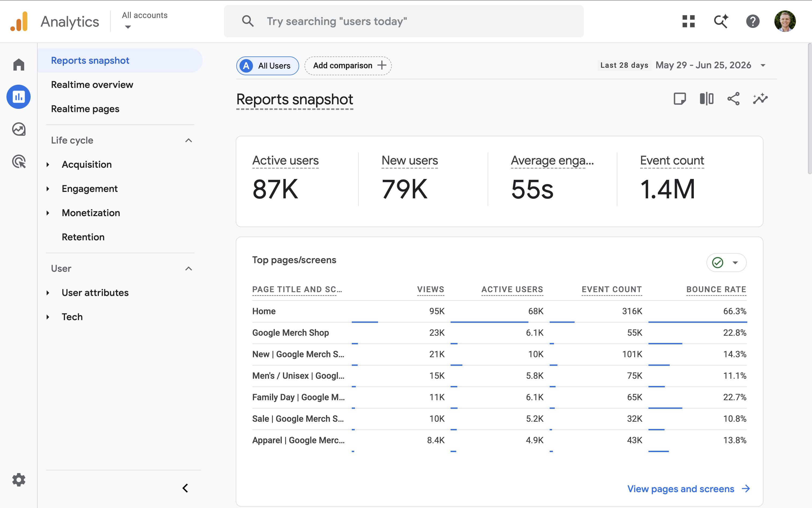The height and width of the screenshot is (508, 812).
Task: Click the BOUNCE RATE column header
Action: (x=716, y=289)
